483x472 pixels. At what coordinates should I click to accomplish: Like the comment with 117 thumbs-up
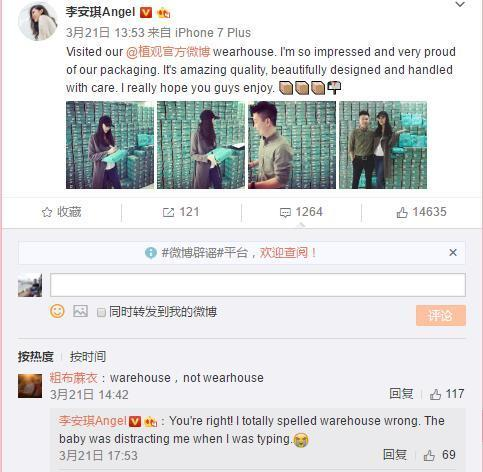coord(435,395)
